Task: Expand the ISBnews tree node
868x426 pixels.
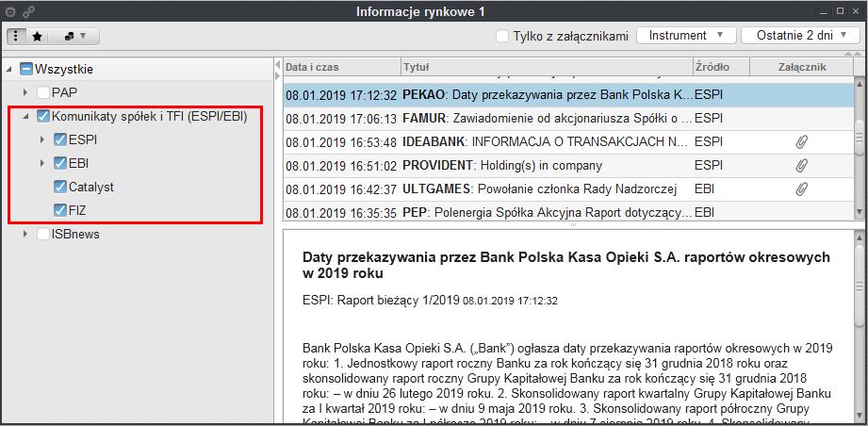Action: point(25,234)
